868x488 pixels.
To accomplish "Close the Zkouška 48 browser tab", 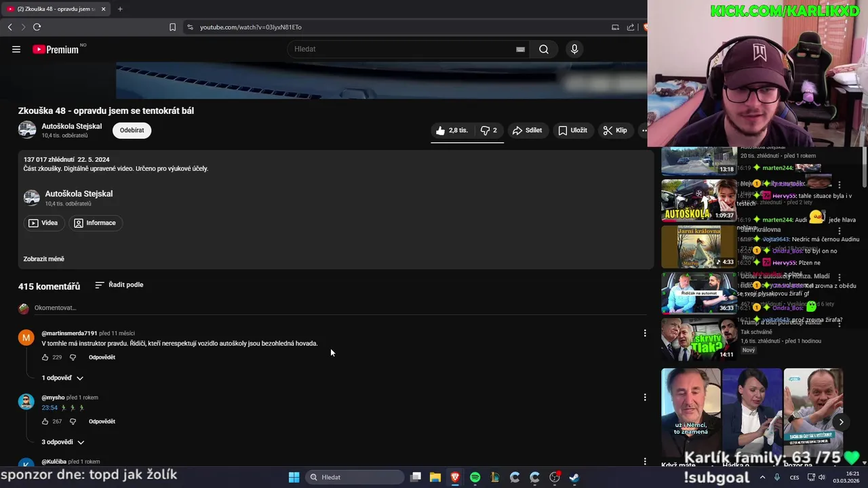I will click(103, 9).
